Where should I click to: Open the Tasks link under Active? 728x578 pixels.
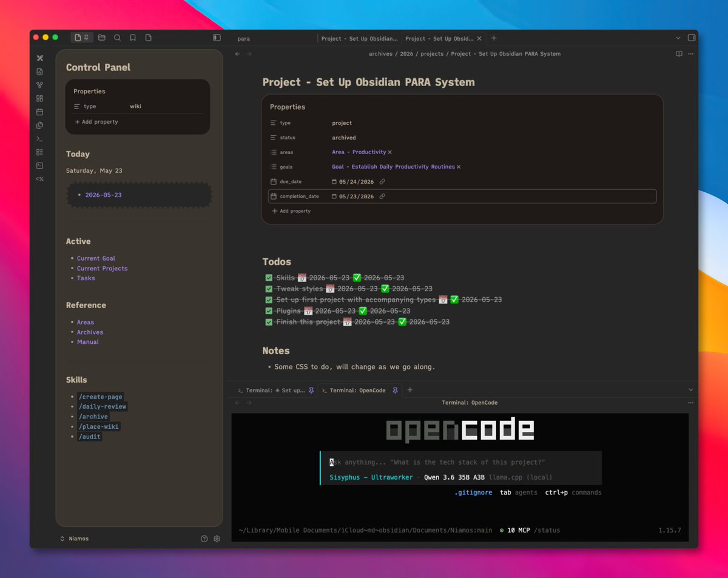click(86, 278)
